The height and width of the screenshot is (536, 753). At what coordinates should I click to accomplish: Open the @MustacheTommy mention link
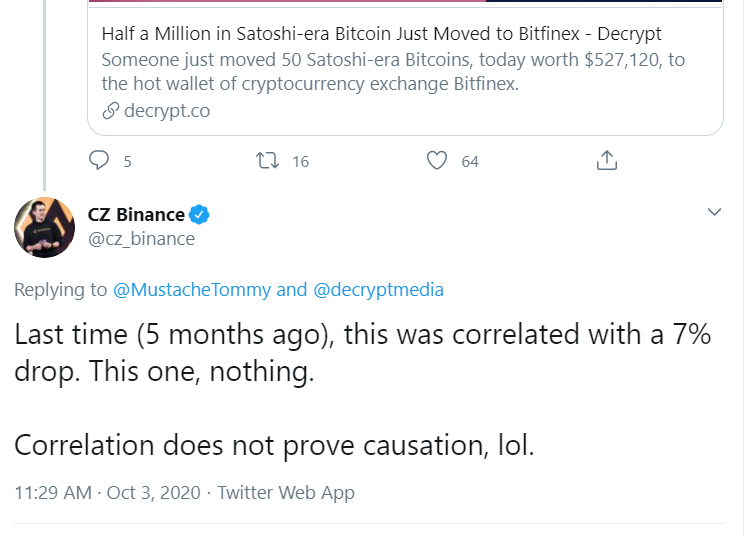(191, 290)
